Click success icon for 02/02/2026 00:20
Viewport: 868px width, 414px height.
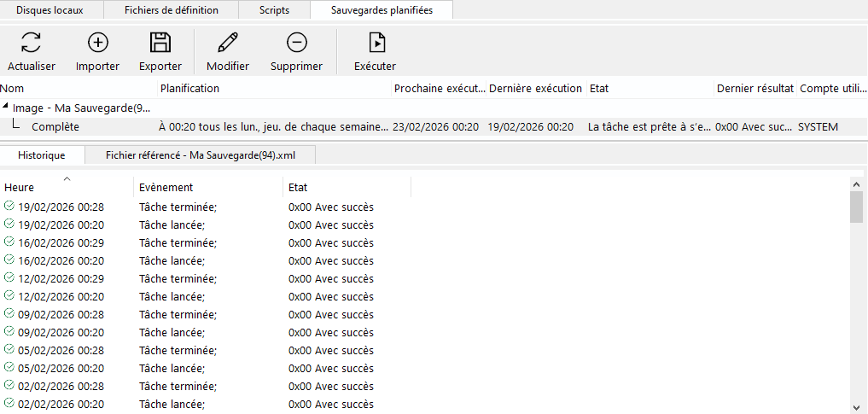click(x=9, y=403)
